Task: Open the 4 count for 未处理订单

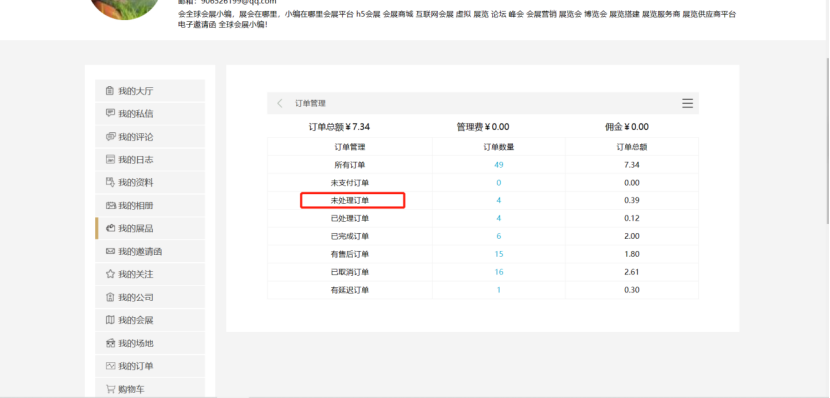Action: [x=499, y=200]
